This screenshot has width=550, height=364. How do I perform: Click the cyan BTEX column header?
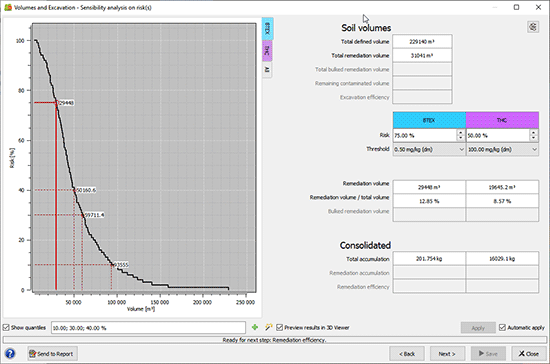[429, 120]
